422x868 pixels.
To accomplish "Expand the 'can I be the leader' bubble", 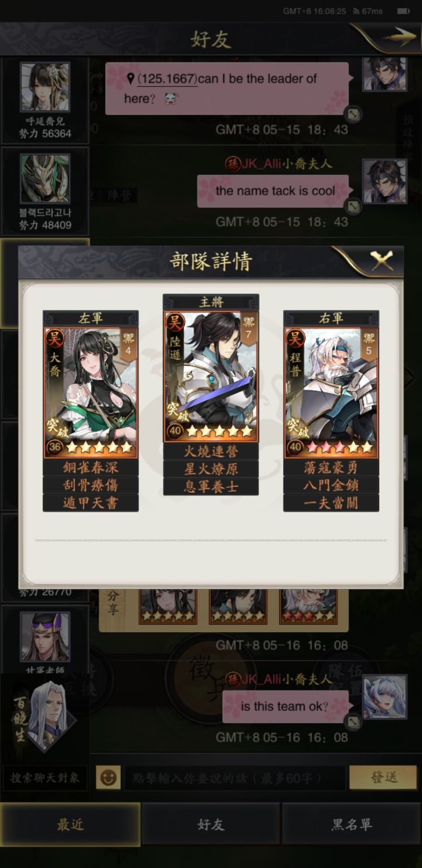I will (x=353, y=114).
